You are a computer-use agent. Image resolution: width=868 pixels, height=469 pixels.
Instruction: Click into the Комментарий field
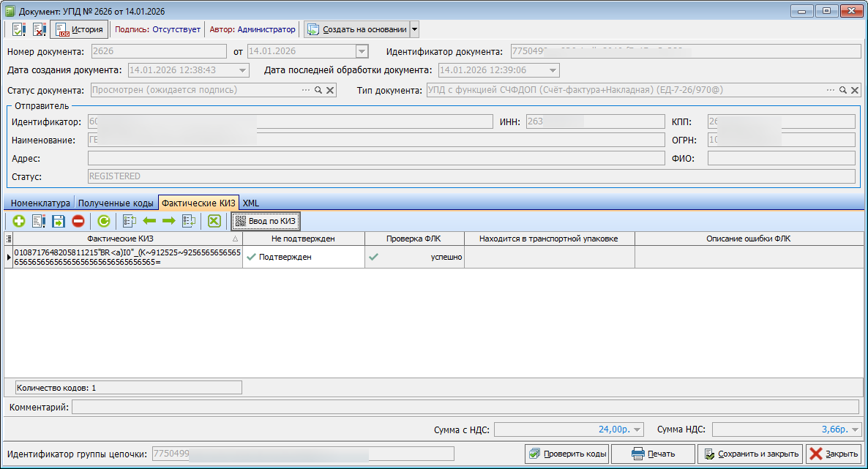tap(465, 407)
